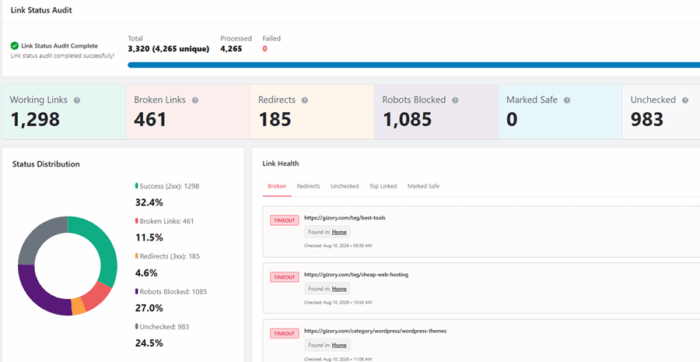Click the Marked Safe 0 card

tap(560, 112)
